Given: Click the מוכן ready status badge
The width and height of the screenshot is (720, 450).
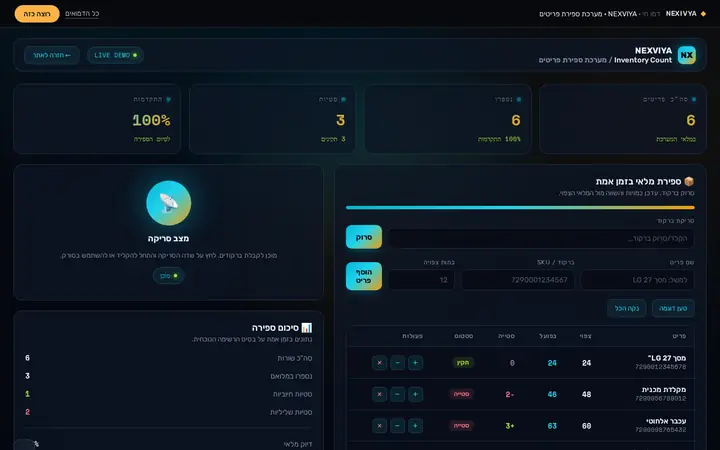Looking at the screenshot, I should (x=169, y=276).
